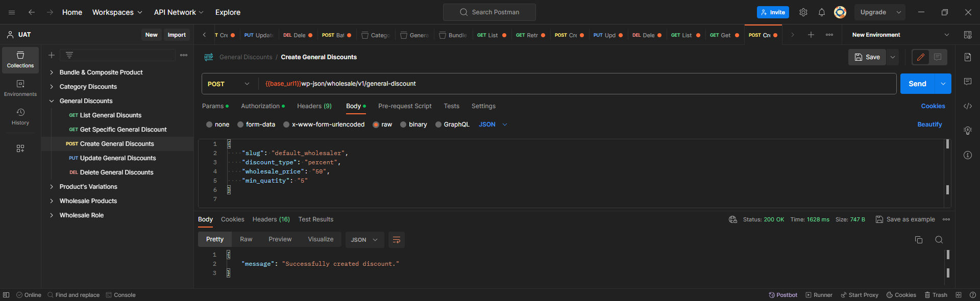
Task: Open the environment quick look icon
Action: [968, 35]
